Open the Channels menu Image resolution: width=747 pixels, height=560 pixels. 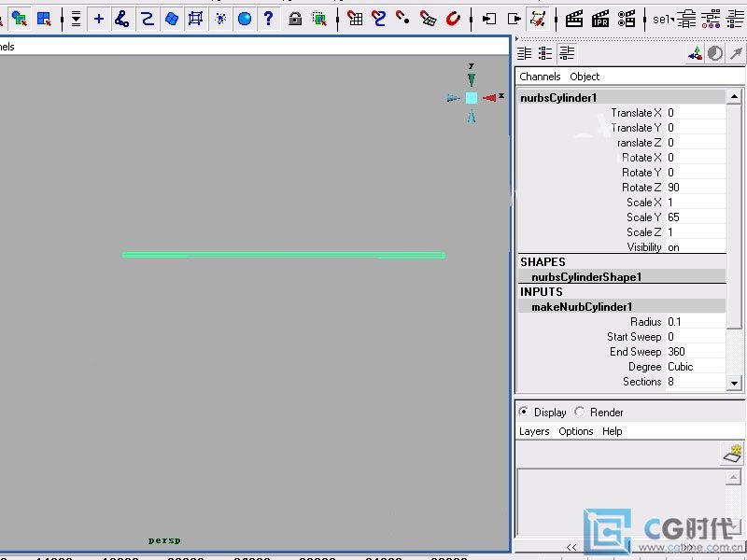tap(540, 77)
